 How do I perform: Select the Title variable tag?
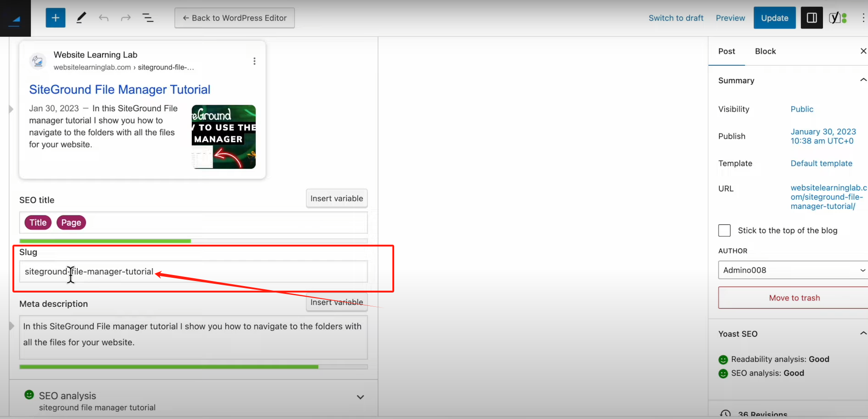coord(38,223)
